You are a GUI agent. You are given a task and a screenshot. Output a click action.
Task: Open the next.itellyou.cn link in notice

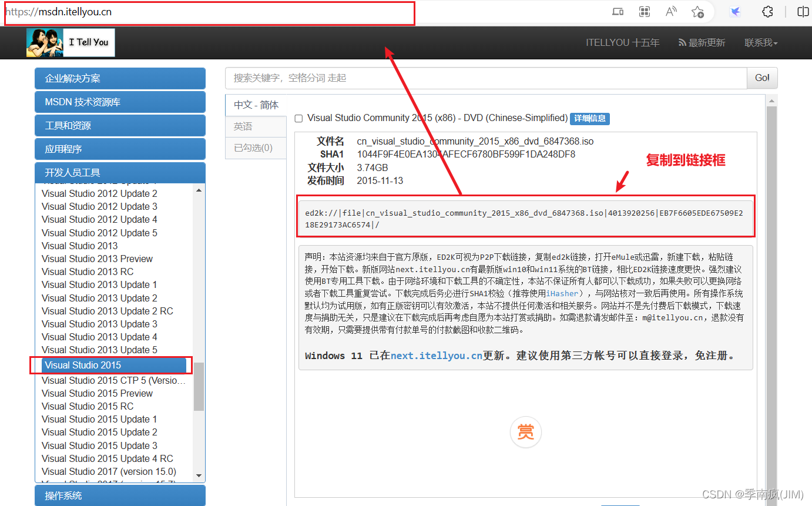click(x=432, y=269)
